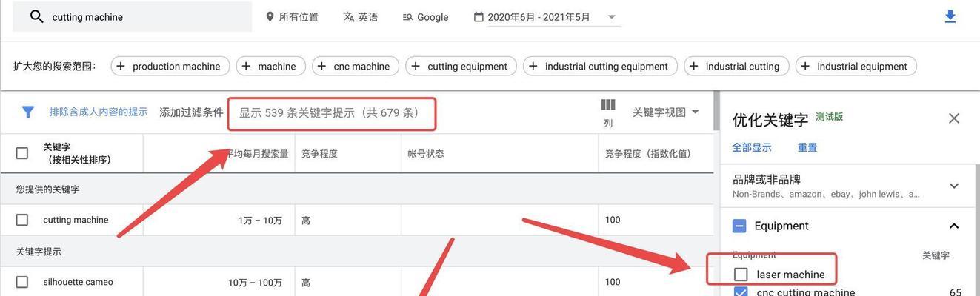
Task: Sort by 关键字（按相关性排序）column header
Action: [77, 153]
